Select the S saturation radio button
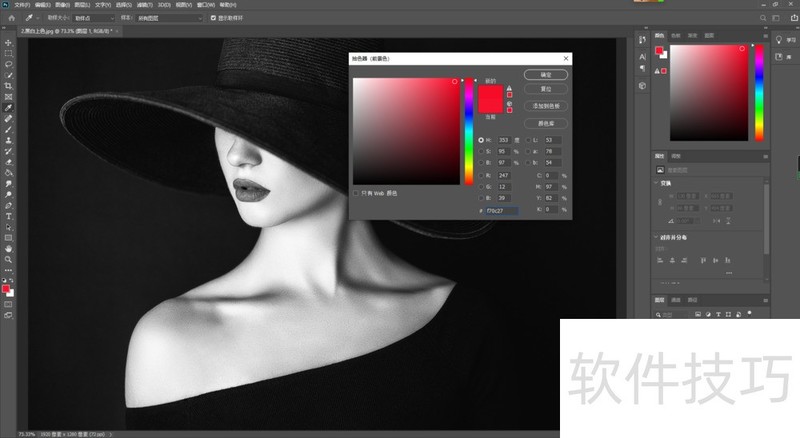This screenshot has width=800, height=438. click(x=481, y=150)
